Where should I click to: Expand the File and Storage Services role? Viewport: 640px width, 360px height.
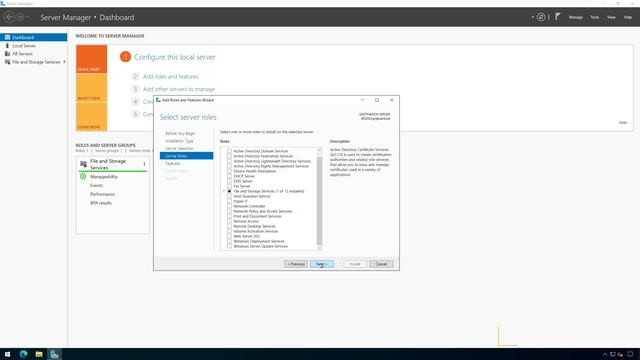[224, 191]
